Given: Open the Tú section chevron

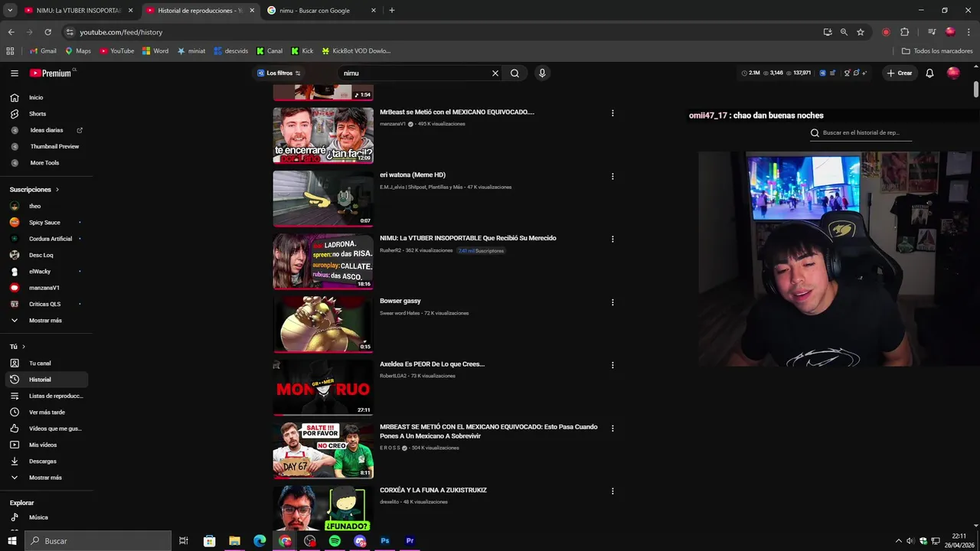Looking at the screenshot, I should 24,347.
